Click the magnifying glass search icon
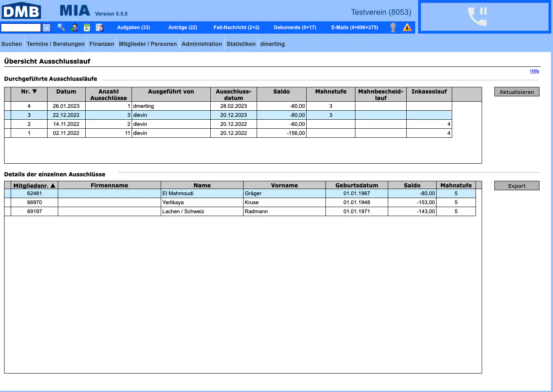This screenshot has width=553, height=392. click(61, 27)
